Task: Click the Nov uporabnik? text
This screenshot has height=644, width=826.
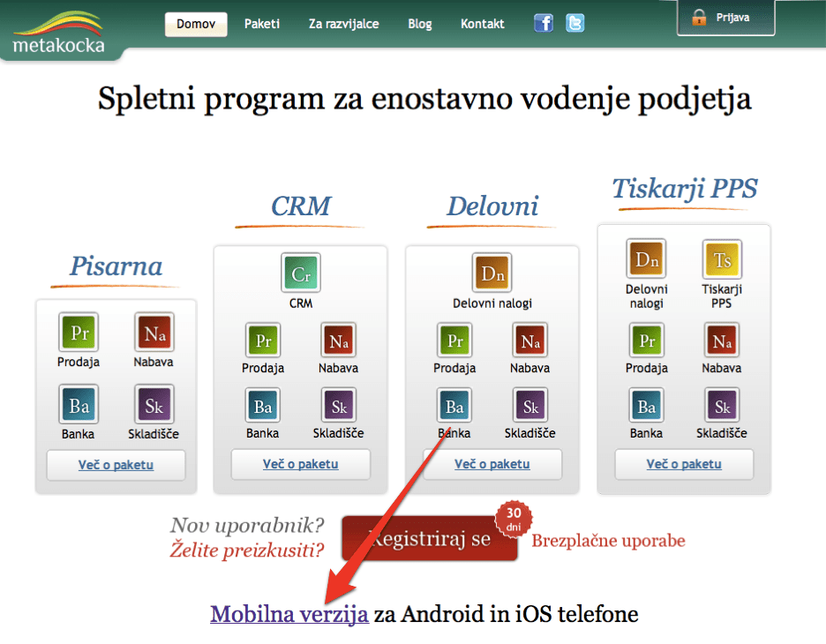Action: 247,526
